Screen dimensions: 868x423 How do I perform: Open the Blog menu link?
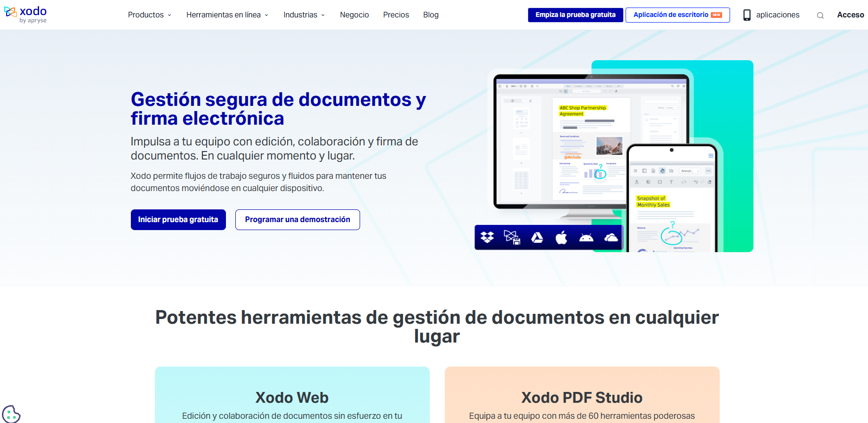click(431, 15)
